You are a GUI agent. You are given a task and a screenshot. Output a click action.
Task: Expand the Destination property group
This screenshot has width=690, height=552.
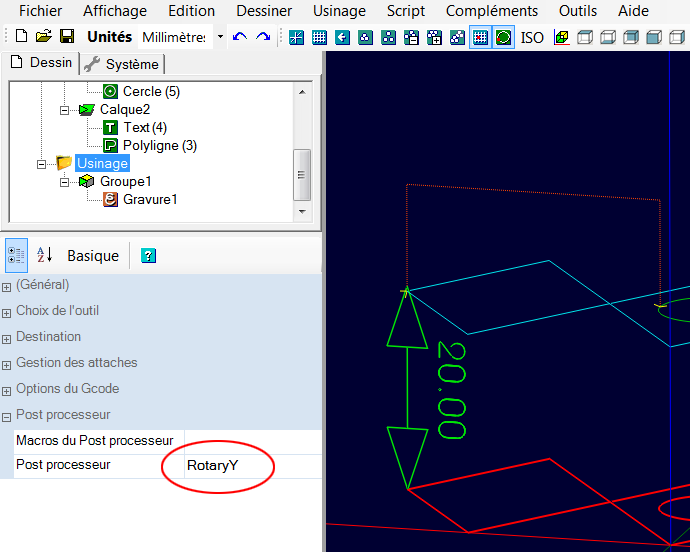7,339
